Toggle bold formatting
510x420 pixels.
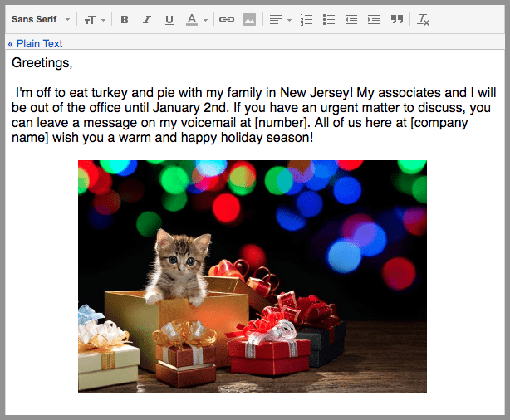[125, 19]
